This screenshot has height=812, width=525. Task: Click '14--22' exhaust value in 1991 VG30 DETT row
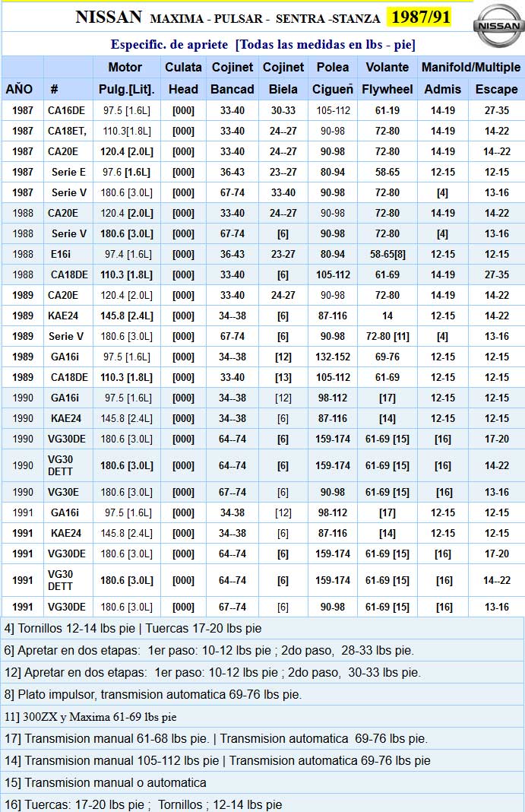[x=497, y=581]
